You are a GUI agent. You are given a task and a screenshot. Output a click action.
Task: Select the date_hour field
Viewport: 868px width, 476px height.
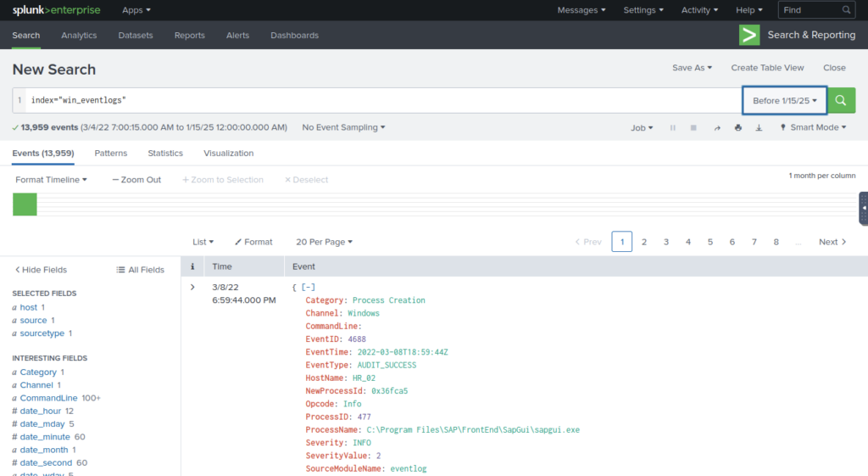coord(41,411)
